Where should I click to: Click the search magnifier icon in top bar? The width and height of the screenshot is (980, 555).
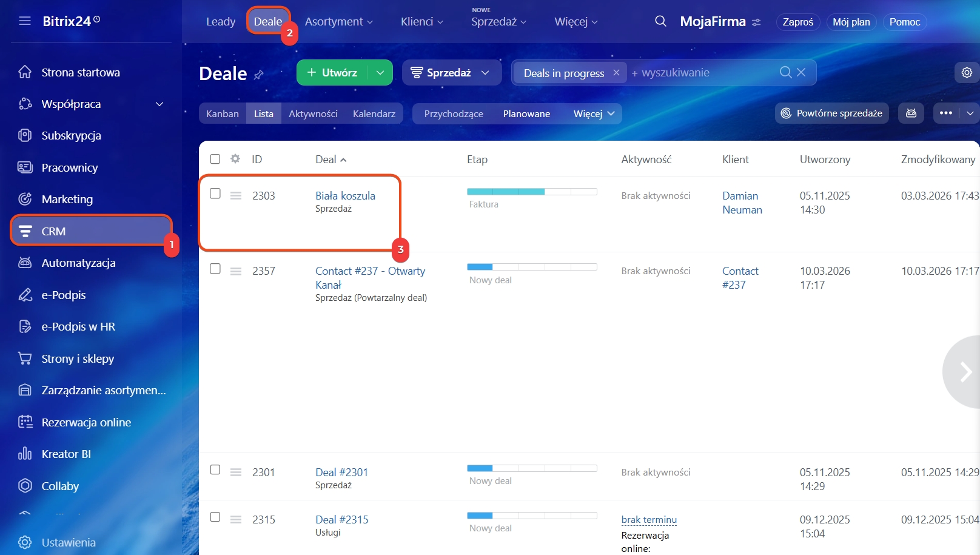(660, 21)
